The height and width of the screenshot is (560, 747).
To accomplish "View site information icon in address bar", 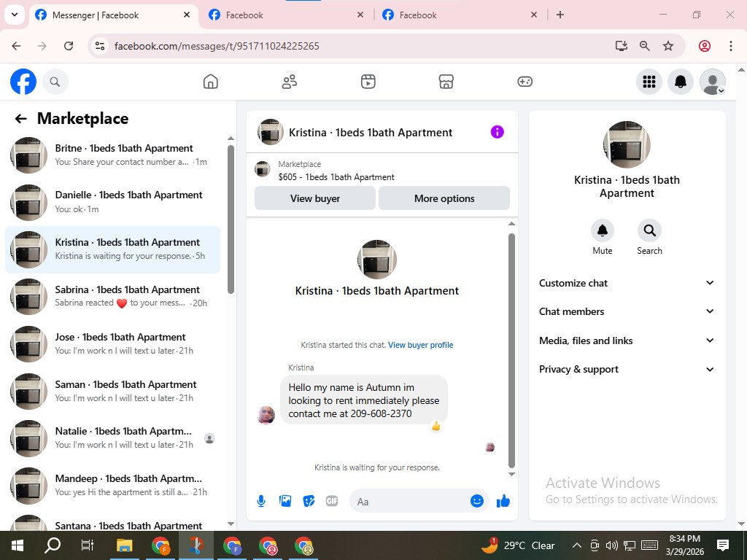I will [100, 46].
